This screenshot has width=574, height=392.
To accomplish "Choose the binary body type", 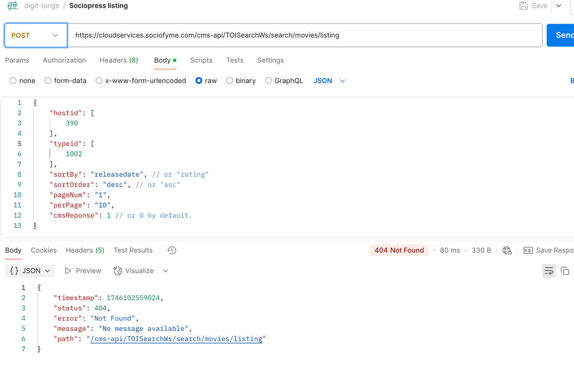I will 230,81.
